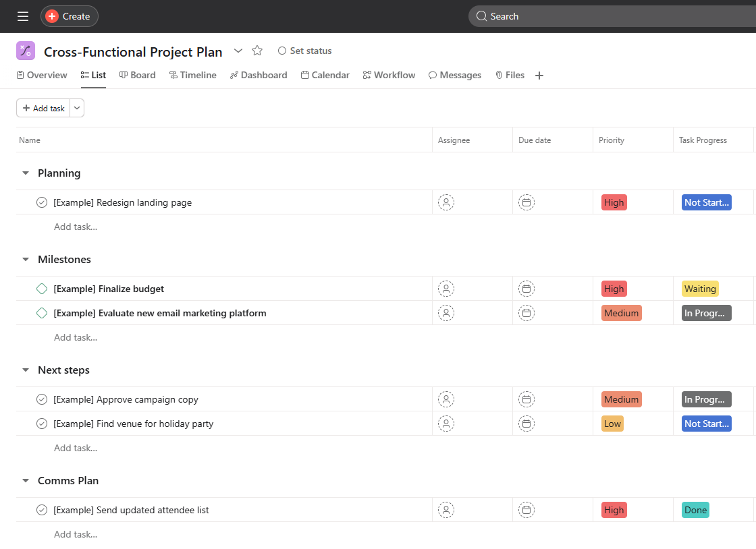Open task [Example] Finalize budget
The width and height of the screenshot is (756, 549).
point(109,289)
